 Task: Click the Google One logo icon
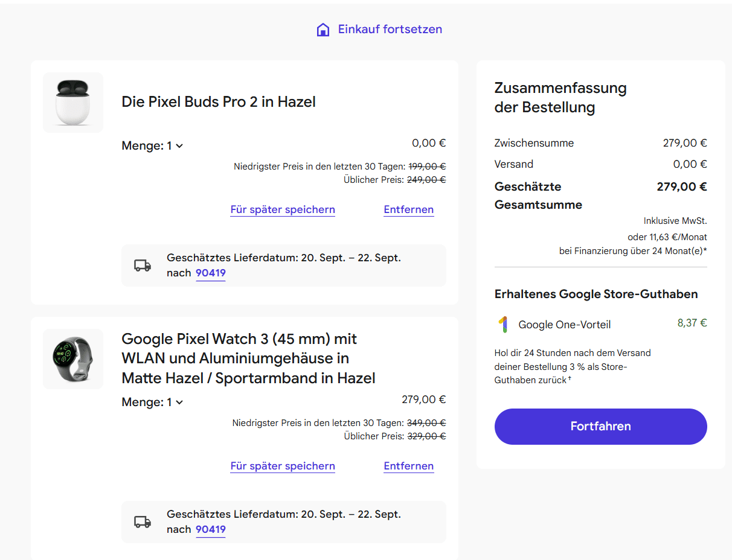pyautogui.click(x=502, y=325)
